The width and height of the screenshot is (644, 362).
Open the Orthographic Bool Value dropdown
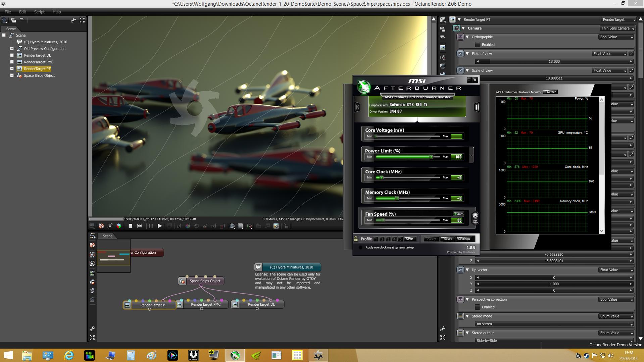[x=616, y=37]
